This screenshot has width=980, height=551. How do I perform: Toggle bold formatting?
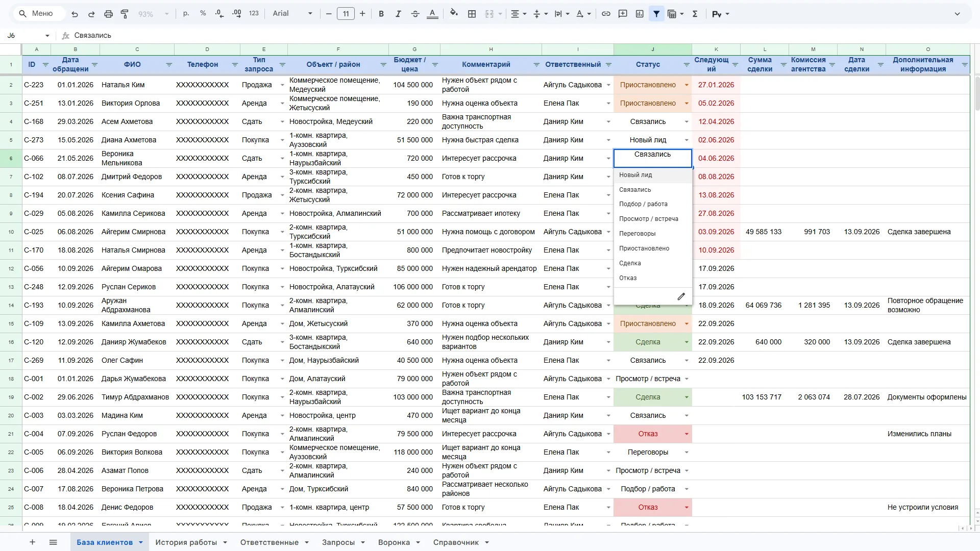tap(381, 14)
